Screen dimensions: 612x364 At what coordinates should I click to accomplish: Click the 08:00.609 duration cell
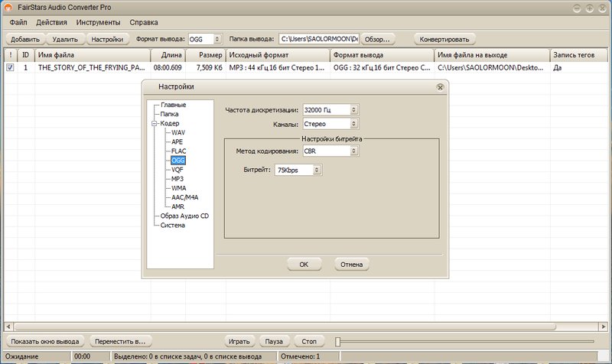tap(168, 68)
